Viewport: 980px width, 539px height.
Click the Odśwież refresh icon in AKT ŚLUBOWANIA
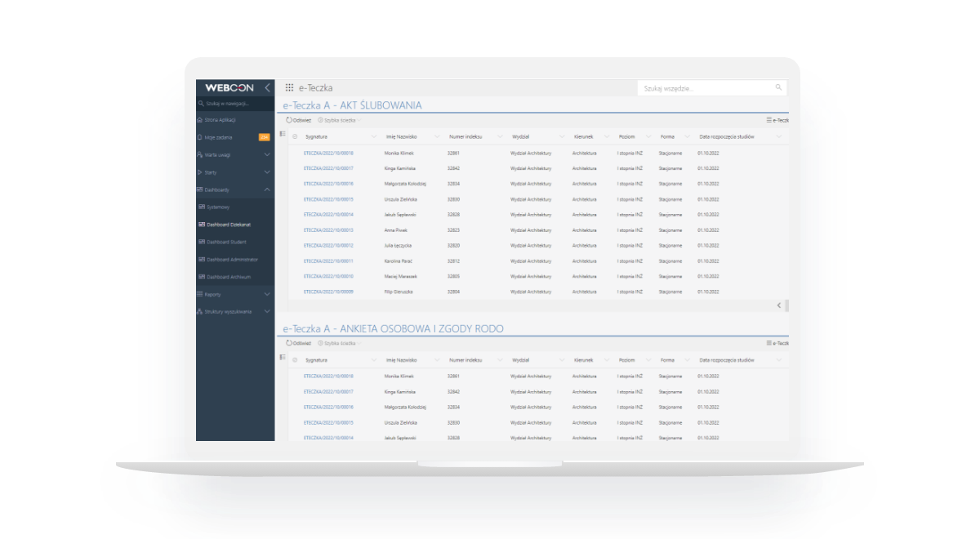(289, 120)
